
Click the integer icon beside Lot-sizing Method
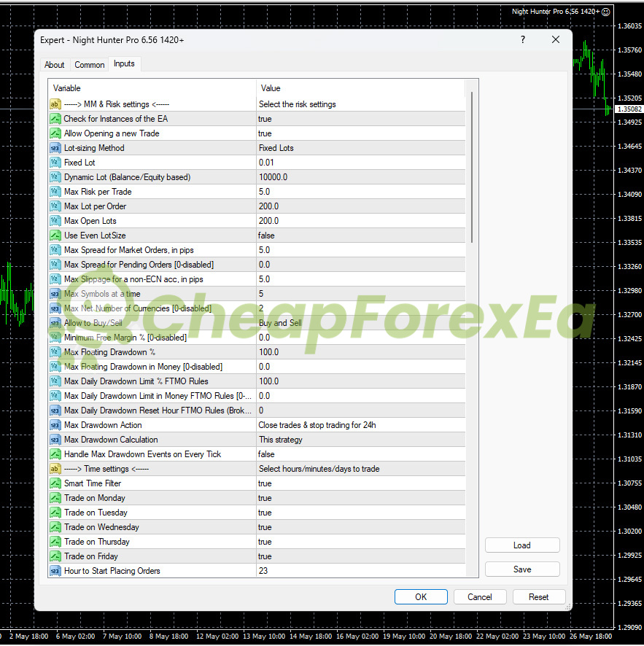point(55,148)
